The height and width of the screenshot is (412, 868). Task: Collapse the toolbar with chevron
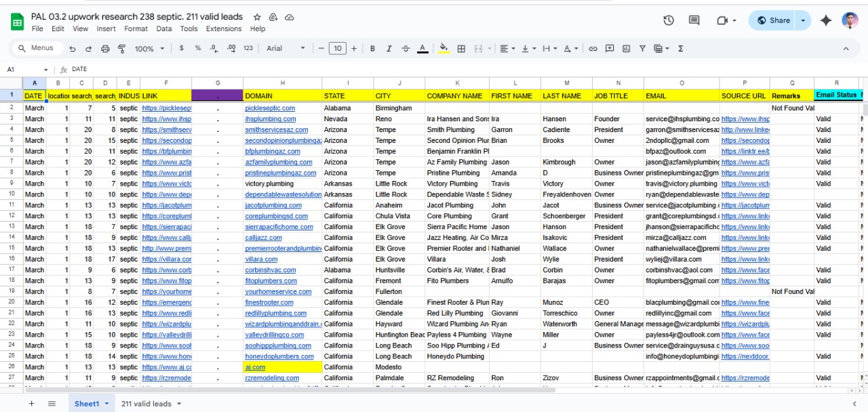(x=846, y=48)
